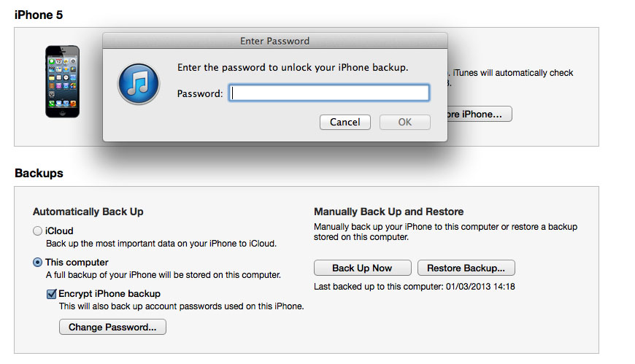Click the Encrypt iPhone backup label text
This screenshot has width=635, height=364.
point(109,293)
